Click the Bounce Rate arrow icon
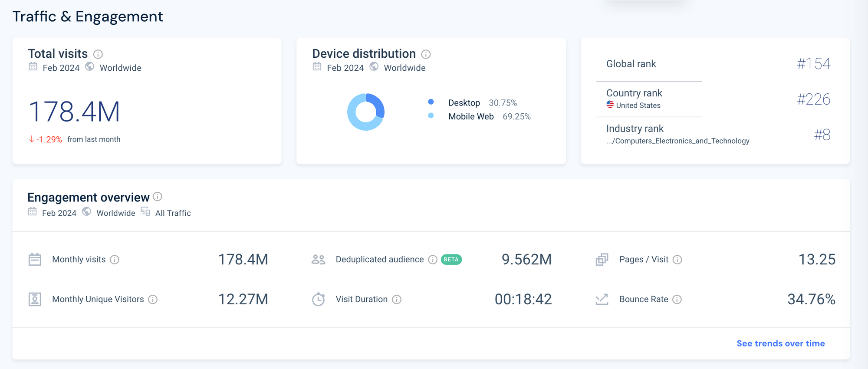This screenshot has width=868, height=369. 602,300
